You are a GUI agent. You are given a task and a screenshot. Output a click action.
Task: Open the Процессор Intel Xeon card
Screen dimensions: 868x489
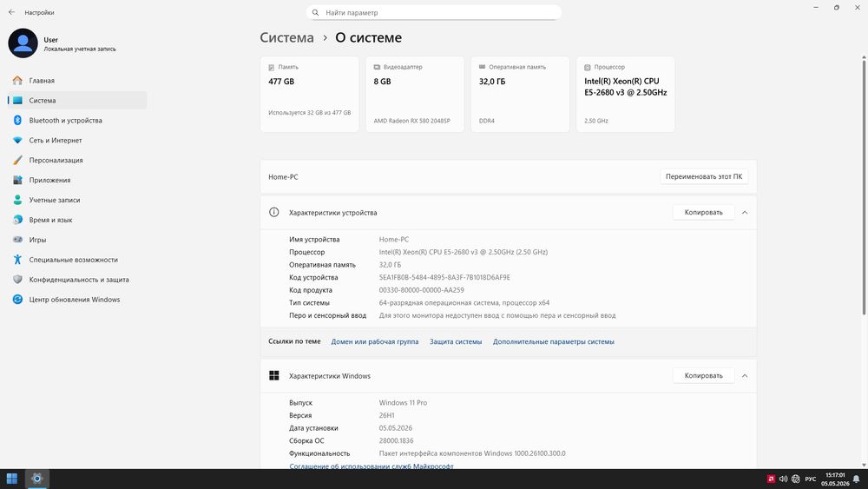(626, 94)
